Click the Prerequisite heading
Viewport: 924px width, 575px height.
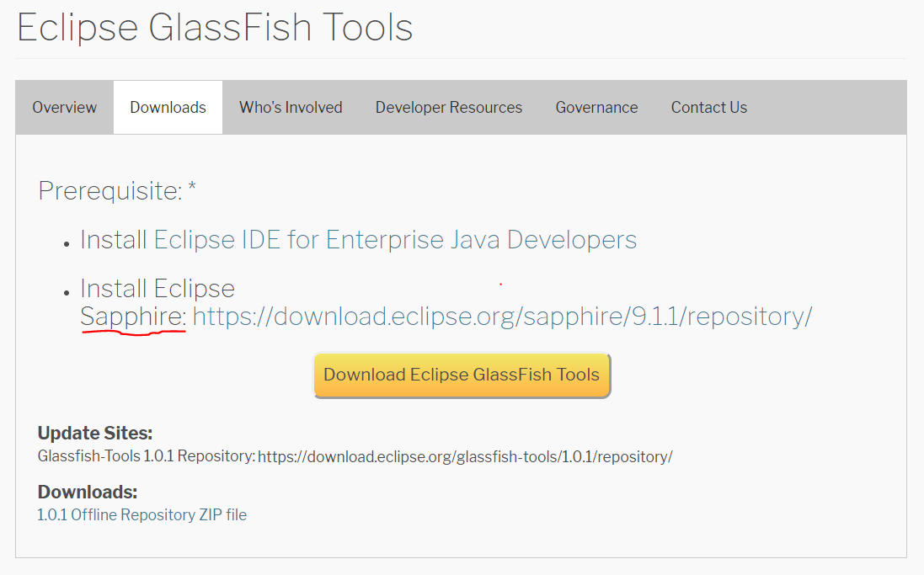pyautogui.click(x=117, y=191)
